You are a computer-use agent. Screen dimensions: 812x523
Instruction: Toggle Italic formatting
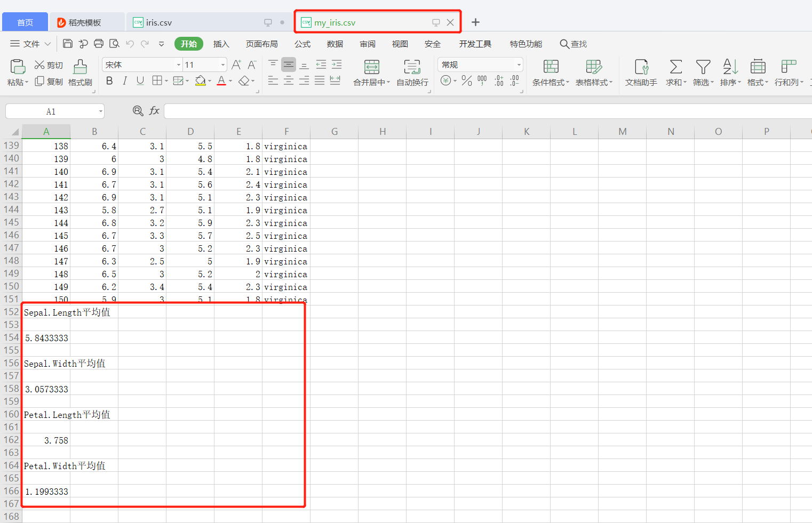(x=125, y=81)
